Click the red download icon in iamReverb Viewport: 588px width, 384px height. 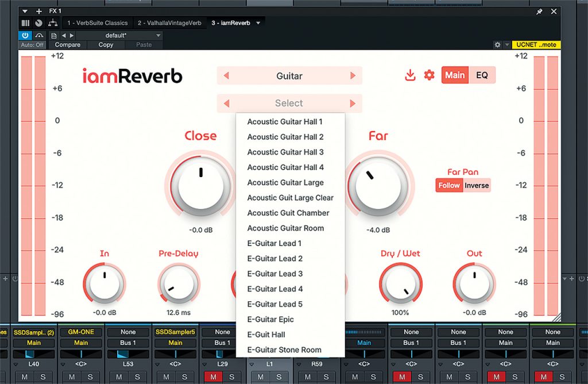(x=410, y=75)
